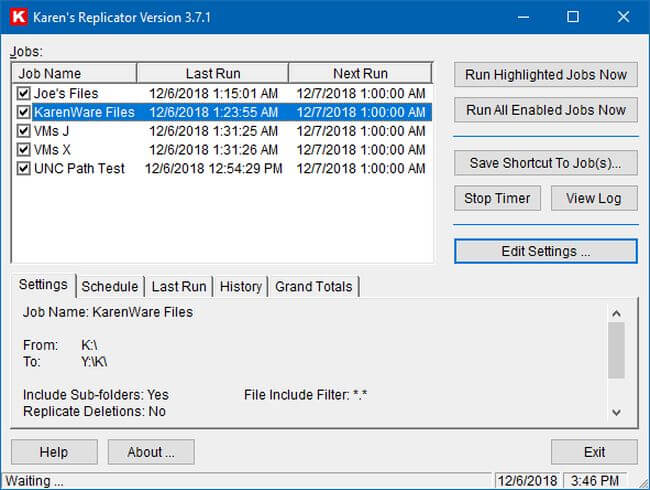Click the settings pane scroll up arrow
650x490 pixels.
point(616,313)
